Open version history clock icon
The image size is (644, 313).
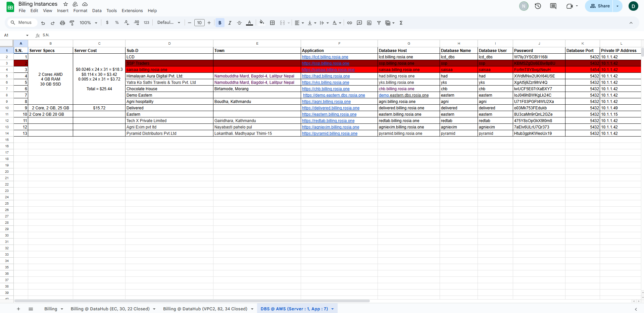click(x=538, y=6)
